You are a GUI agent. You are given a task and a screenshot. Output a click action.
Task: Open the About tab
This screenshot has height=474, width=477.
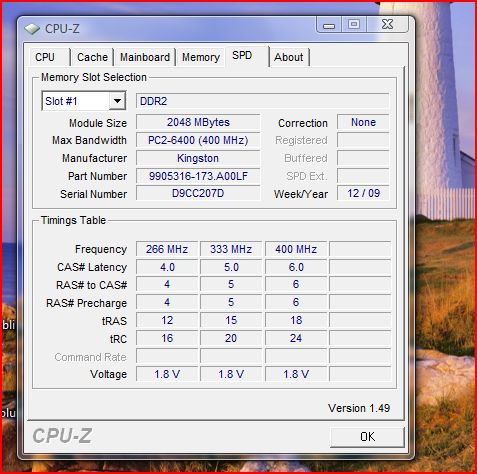tap(289, 57)
